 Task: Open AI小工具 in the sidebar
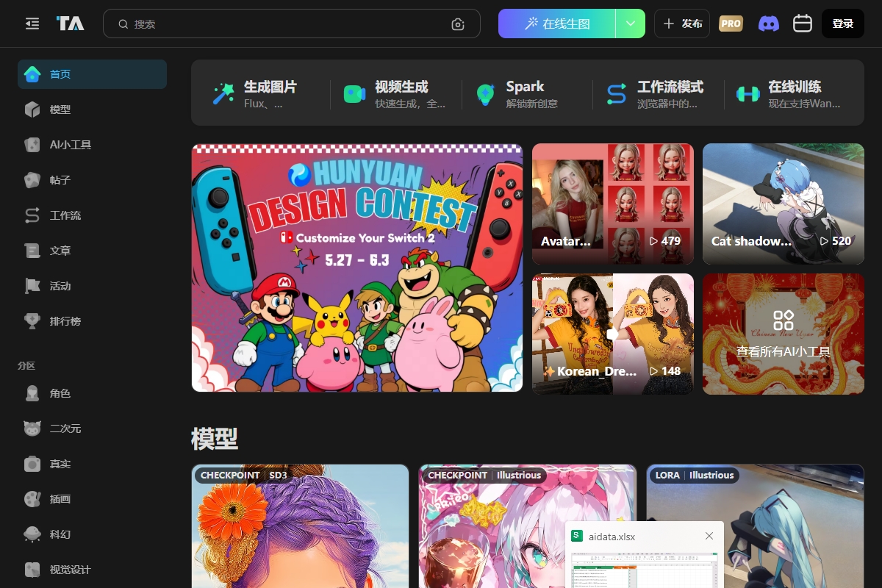(x=70, y=145)
